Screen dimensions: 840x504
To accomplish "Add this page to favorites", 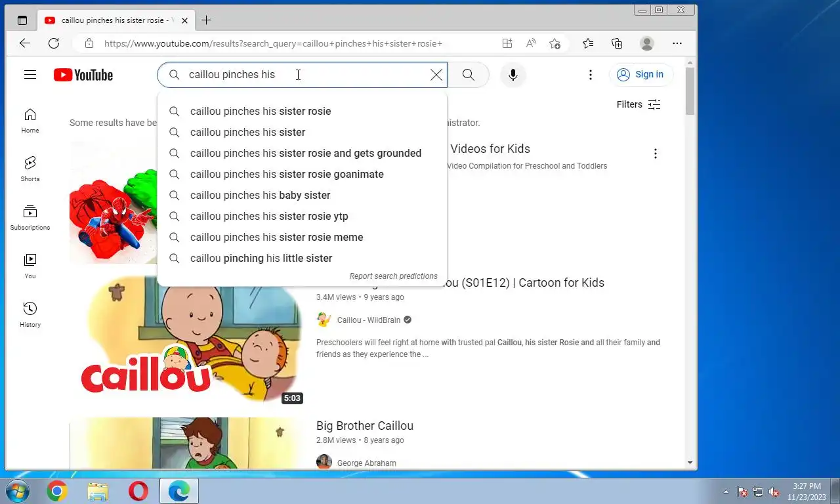I will click(555, 43).
